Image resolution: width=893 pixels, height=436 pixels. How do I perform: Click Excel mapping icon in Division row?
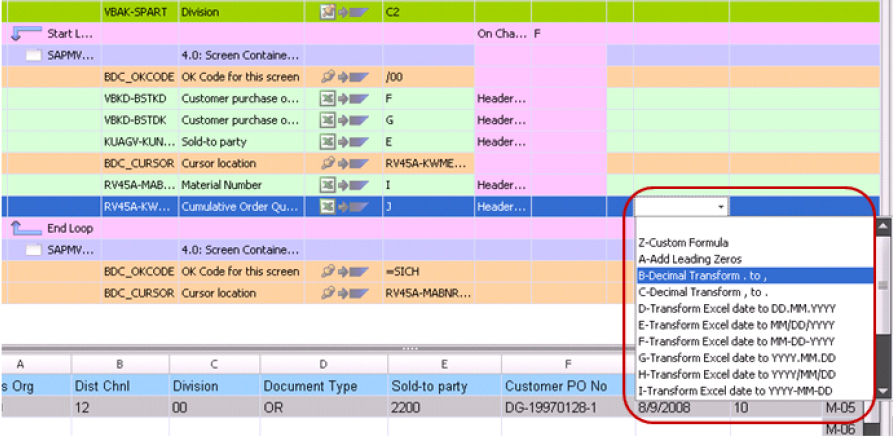coord(326,12)
